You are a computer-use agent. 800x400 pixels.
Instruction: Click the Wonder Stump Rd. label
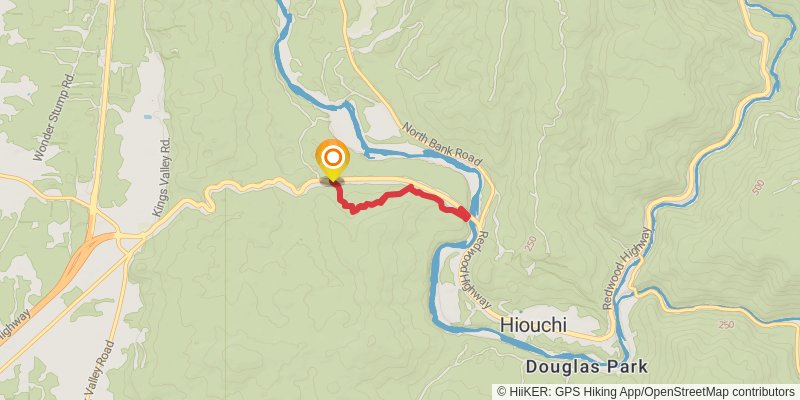coord(55,117)
